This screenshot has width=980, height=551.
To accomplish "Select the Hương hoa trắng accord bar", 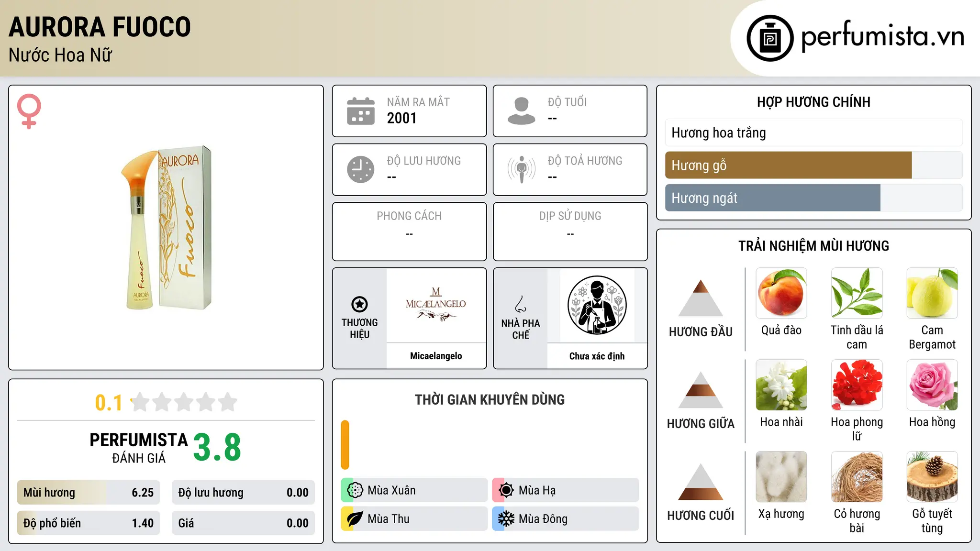I will point(814,132).
